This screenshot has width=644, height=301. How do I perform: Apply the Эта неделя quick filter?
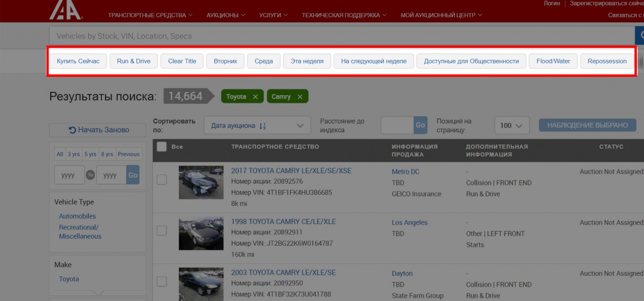pyautogui.click(x=307, y=61)
